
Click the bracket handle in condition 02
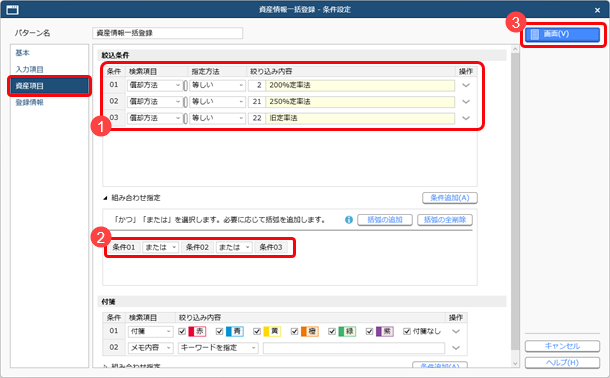[x=186, y=102]
